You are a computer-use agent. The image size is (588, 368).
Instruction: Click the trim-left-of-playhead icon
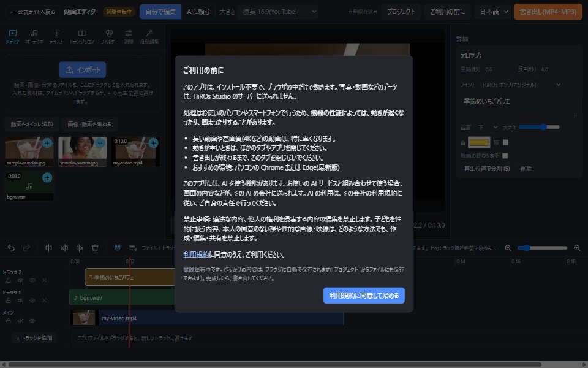pyautogui.click(x=64, y=248)
